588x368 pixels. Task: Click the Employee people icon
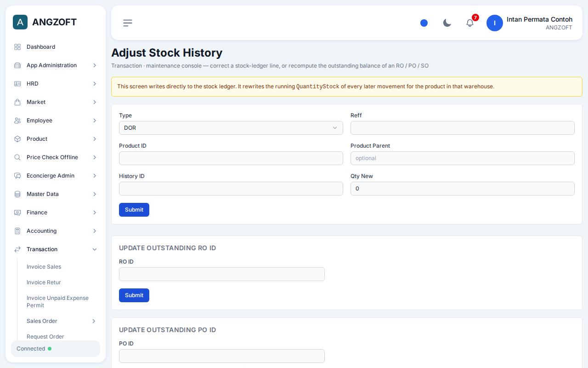tap(17, 121)
